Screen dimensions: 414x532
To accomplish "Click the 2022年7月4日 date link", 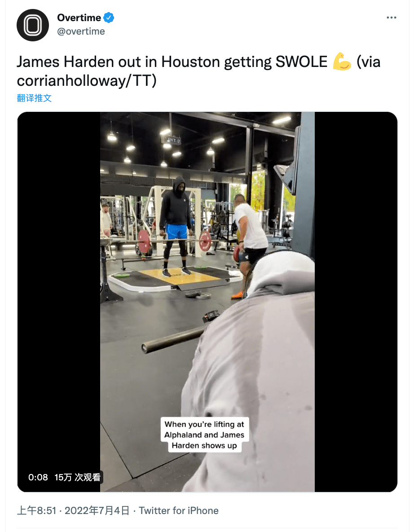I will [x=97, y=510].
